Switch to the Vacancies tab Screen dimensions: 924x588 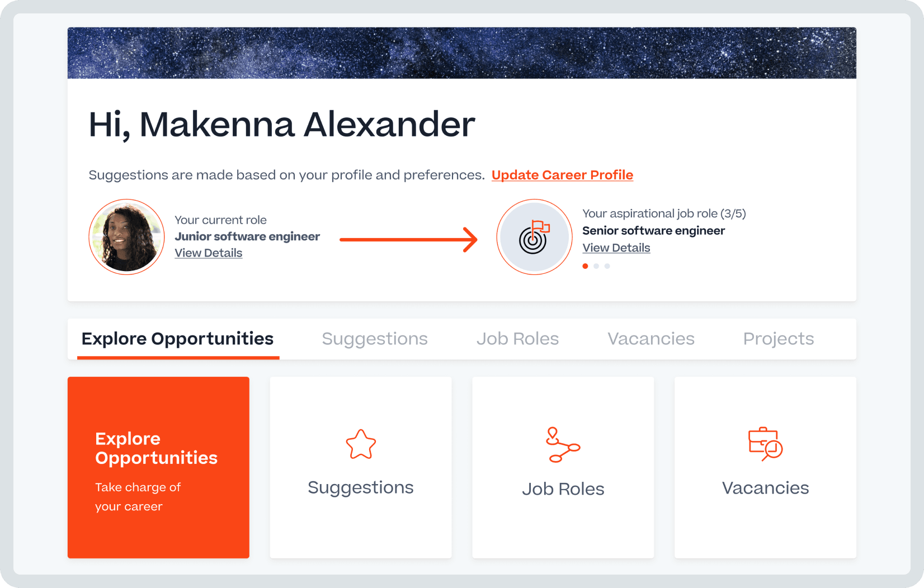(x=650, y=339)
